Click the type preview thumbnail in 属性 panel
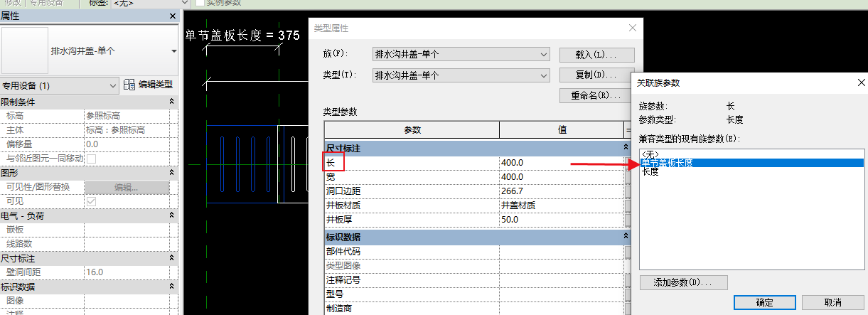The height and width of the screenshot is (315, 868). (x=25, y=50)
